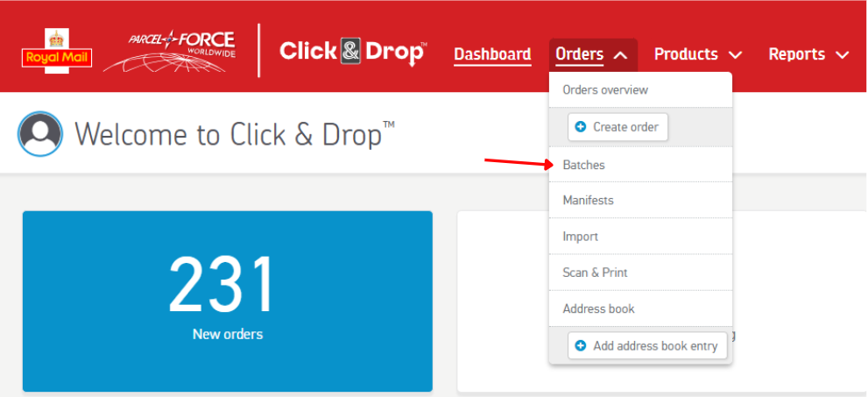Click the Add address book entry button
868x397 pixels.
point(647,346)
